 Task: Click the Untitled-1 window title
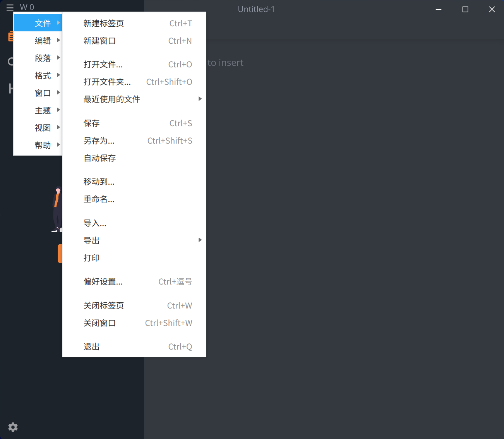[256, 9]
